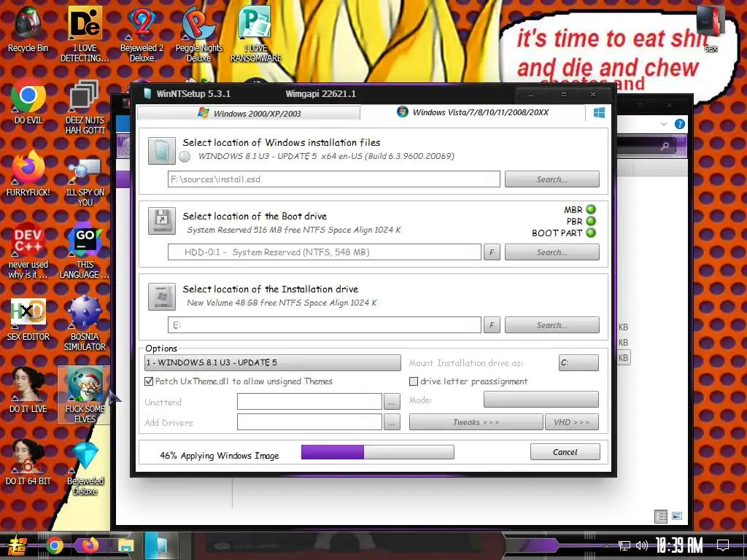
Task: Open Firefox from the taskbar
Action: coord(90,545)
